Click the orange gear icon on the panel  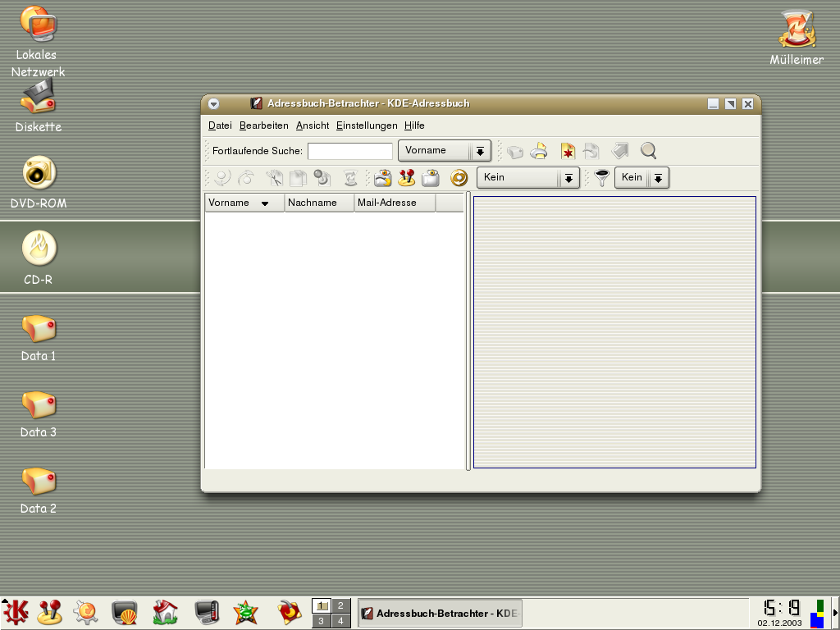(x=85, y=612)
